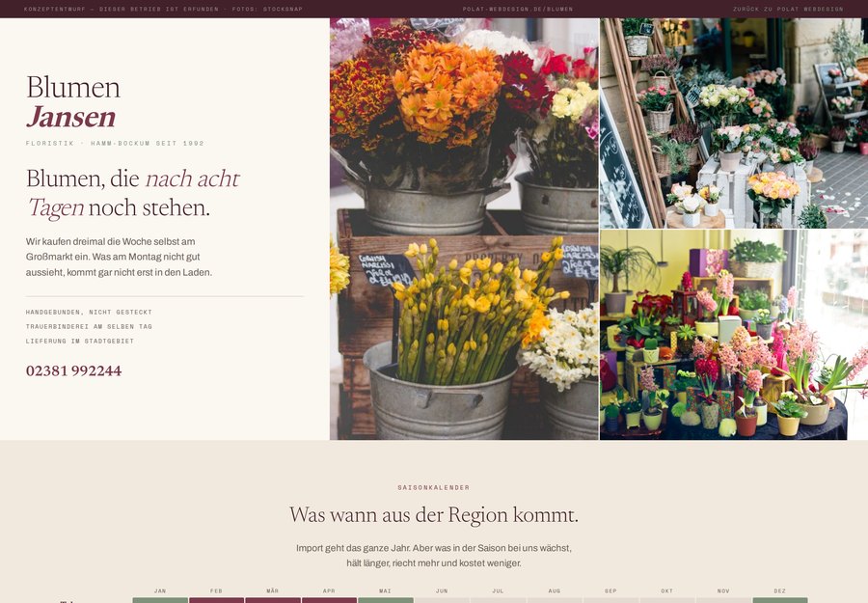Open the orange chrysanthemum buckets photo
Viewport: 868px width, 603px height.
pos(464,230)
